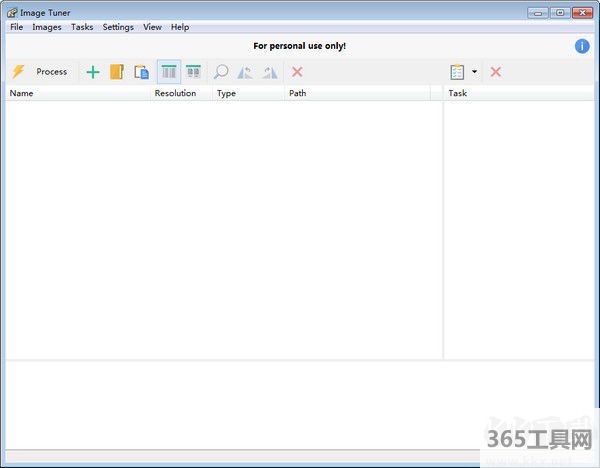Toggle the details list view mode
Image resolution: width=600 pixels, height=468 pixels.
coord(169,72)
